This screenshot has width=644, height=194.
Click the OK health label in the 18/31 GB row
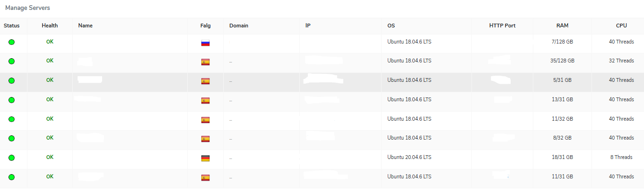[50, 157]
